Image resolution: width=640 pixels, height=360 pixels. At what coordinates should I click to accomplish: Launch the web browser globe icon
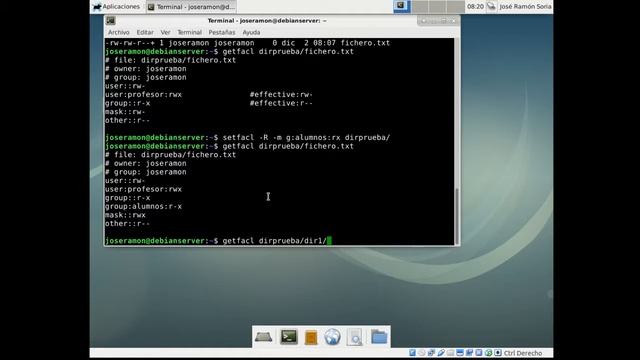coord(332,338)
